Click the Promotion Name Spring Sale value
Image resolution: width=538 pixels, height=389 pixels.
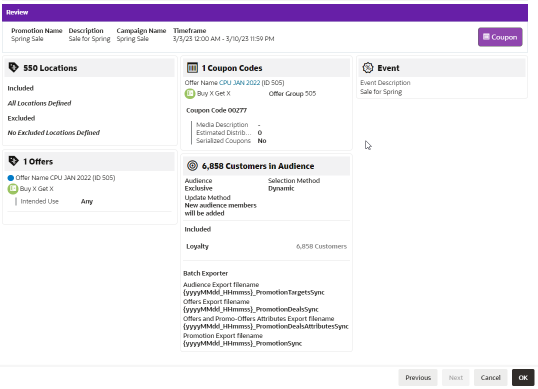(x=27, y=39)
